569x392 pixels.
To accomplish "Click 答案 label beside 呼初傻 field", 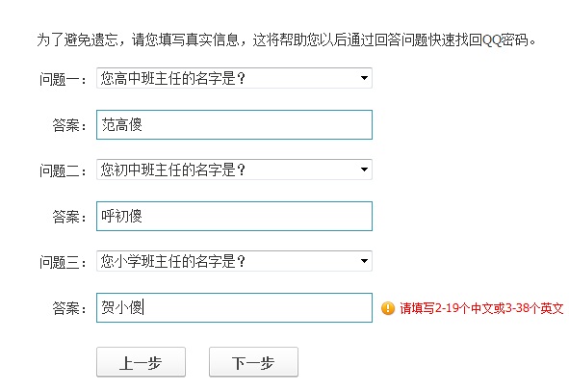I will 69,217.
